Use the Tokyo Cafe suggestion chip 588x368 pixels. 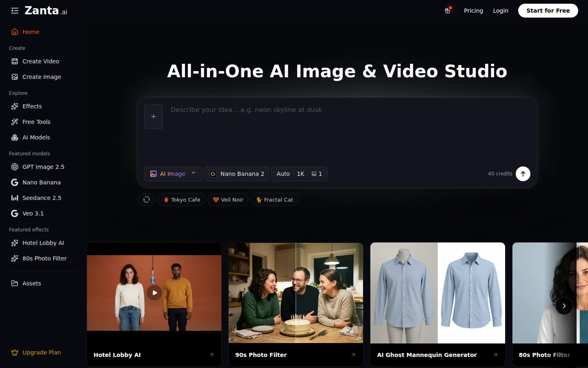(x=182, y=200)
